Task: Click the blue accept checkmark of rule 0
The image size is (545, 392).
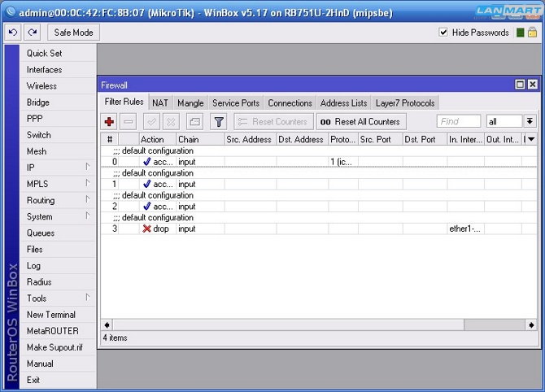Action: click(x=146, y=162)
